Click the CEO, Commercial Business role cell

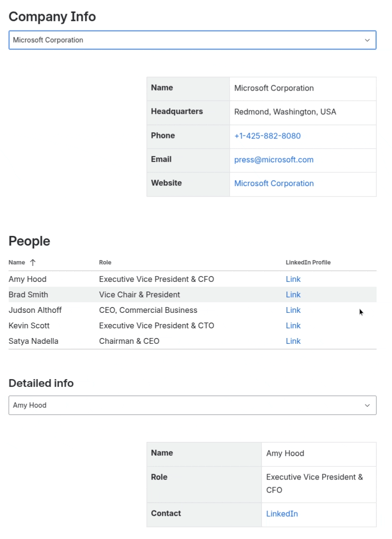click(148, 310)
